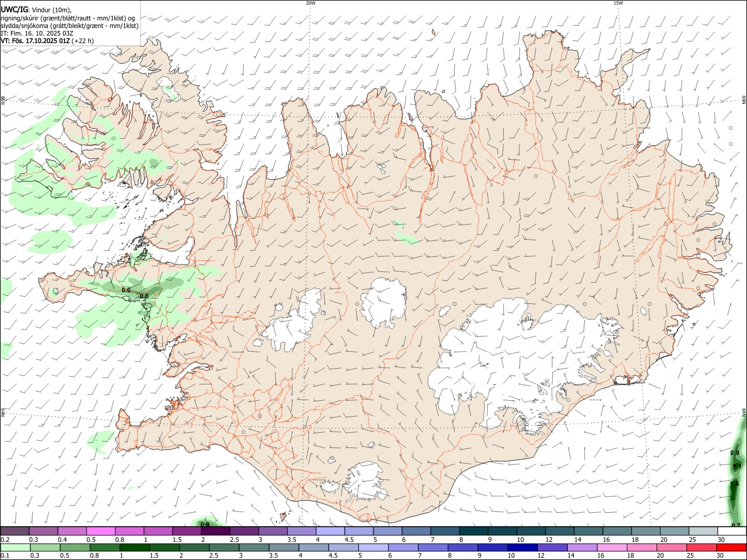
Task: Click the 1.1 precipitation value on the map
Action: [736, 467]
